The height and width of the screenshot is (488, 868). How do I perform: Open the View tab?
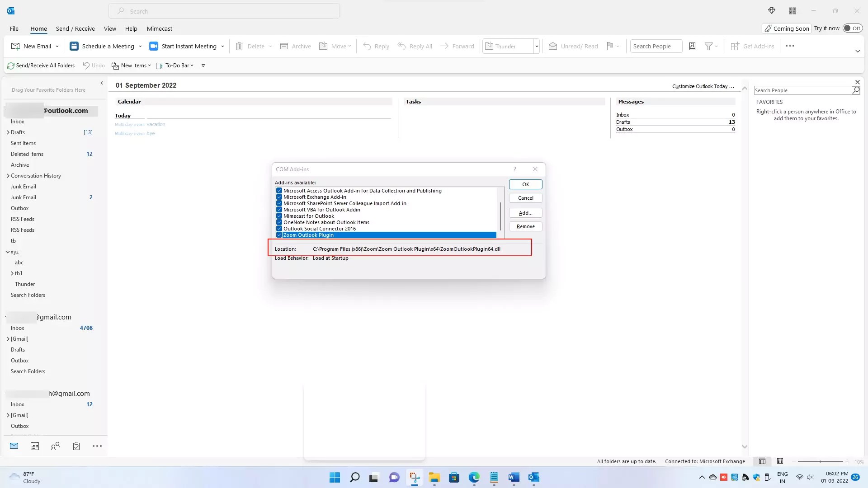(x=110, y=28)
